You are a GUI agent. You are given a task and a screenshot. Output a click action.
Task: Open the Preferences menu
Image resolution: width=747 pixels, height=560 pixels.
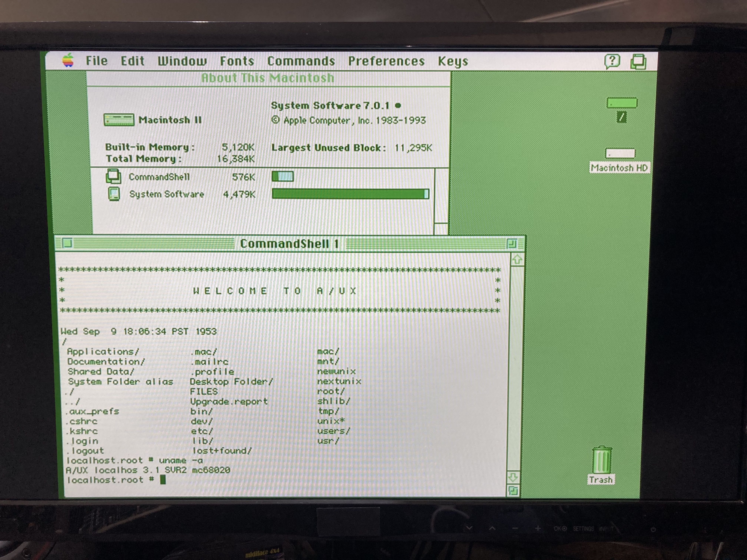pos(386,61)
